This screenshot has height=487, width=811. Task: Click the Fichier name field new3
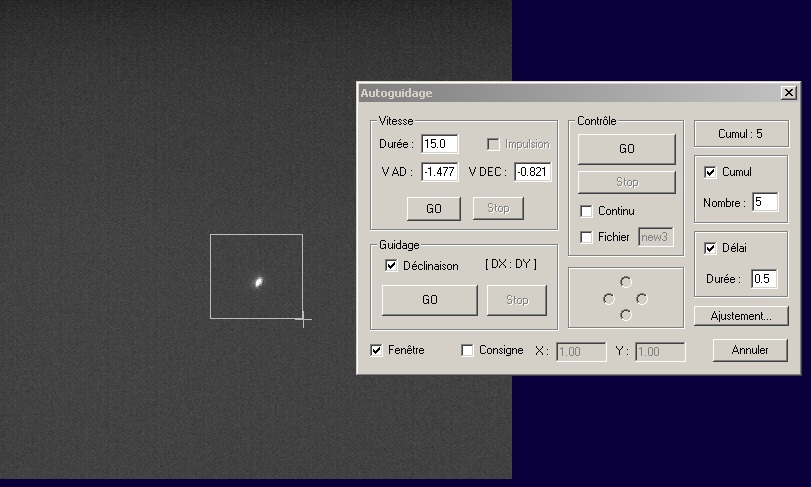pyautogui.click(x=655, y=237)
